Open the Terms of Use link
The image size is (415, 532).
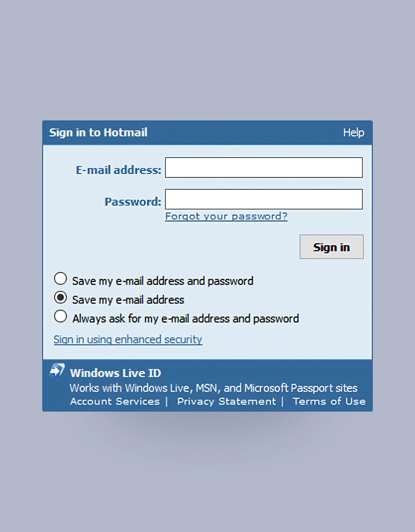click(x=329, y=401)
